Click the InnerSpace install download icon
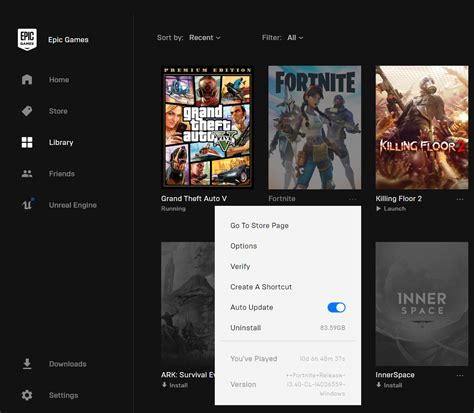This screenshot has height=413, width=474. 378,385
